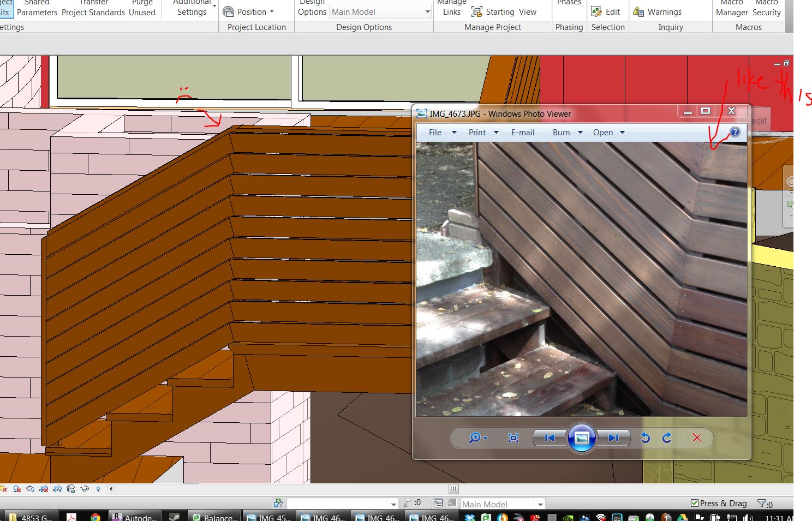
Task: Open the E-mail menu in Photo Viewer
Action: [x=522, y=132]
